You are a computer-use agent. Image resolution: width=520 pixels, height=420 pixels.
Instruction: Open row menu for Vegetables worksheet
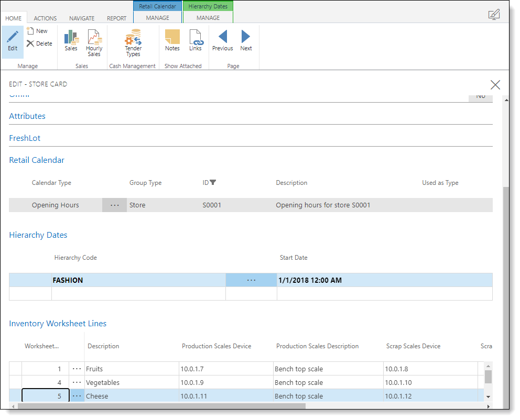point(77,382)
